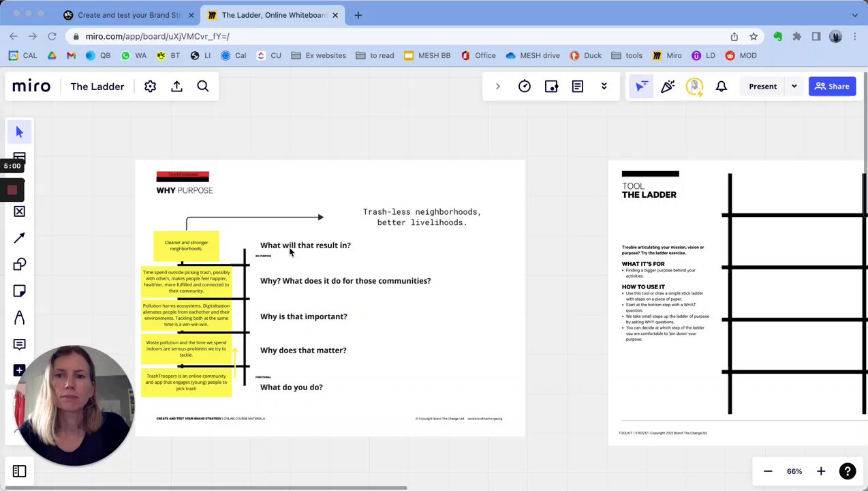The height and width of the screenshot is (491, 868).
Task: Export the board with the upload icon
Action: coord(176,87)
